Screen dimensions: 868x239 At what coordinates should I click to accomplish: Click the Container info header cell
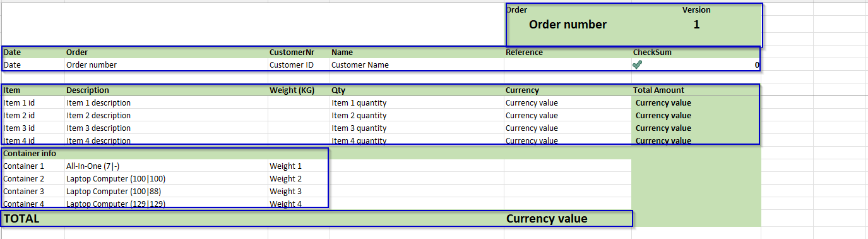(33, 153)
